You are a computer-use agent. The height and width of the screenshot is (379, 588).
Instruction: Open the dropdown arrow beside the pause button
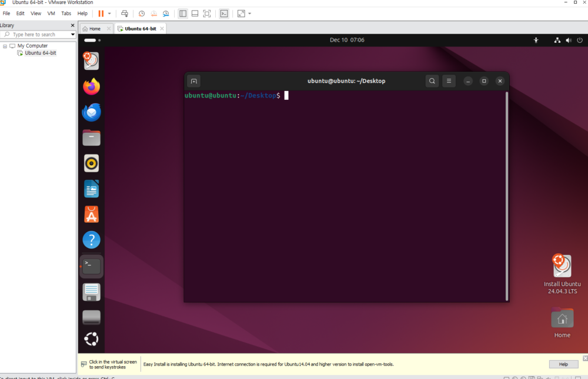pos(109,13)
